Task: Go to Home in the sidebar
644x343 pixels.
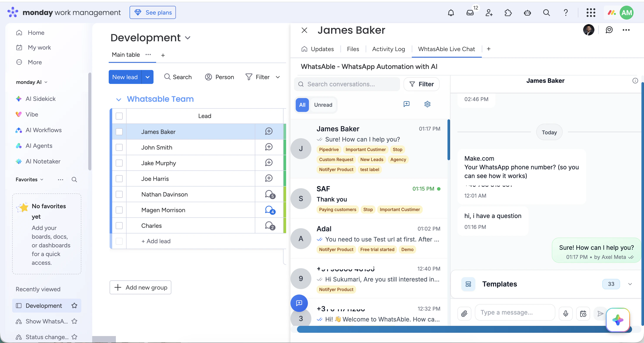Action: point(36,33)
